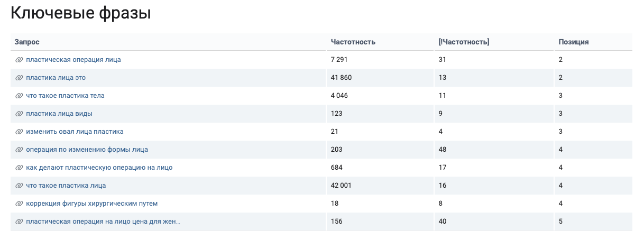Image resolution: width=644 pixels, height=239 pixels.
Task: Open the query 'пластика лица виды'
Action: (x=59, y=114)
